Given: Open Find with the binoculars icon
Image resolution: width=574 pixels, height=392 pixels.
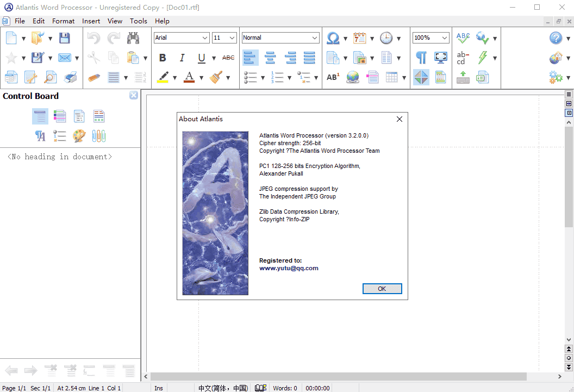Looking at the screenshot, I should (133, 38).
